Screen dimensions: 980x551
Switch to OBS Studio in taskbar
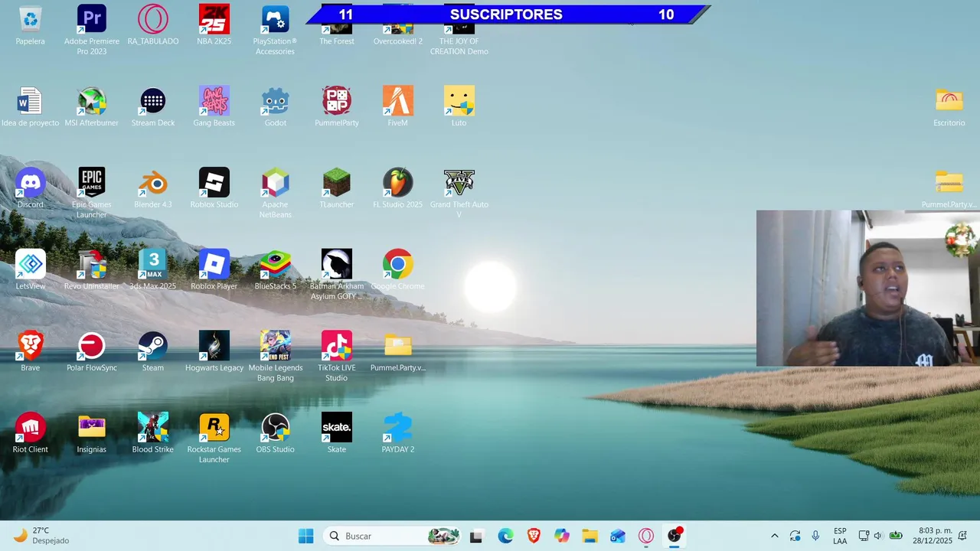(675, 536)
